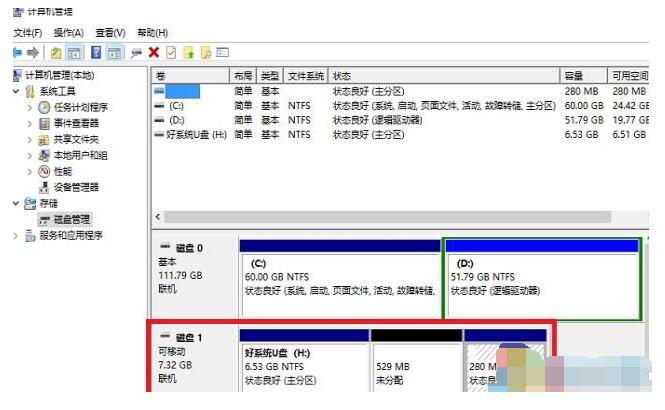Select the 好系统U盘 (H:) volume row
Screen dimensions: 665x410
(401, 134)
